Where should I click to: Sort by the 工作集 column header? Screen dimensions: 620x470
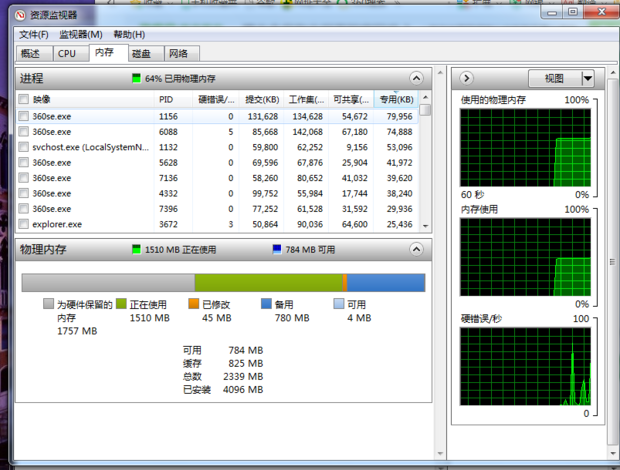(306, 99)
